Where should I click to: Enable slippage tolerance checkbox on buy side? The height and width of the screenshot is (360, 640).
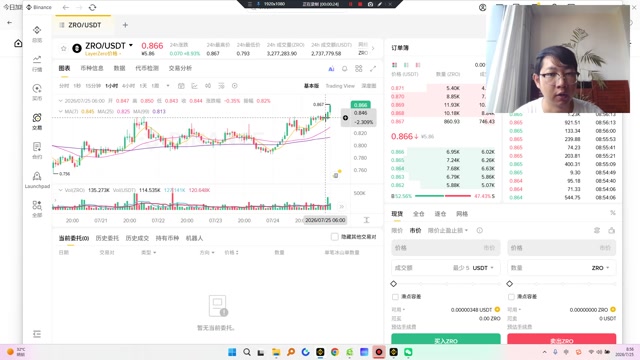(x=395, y=296)
